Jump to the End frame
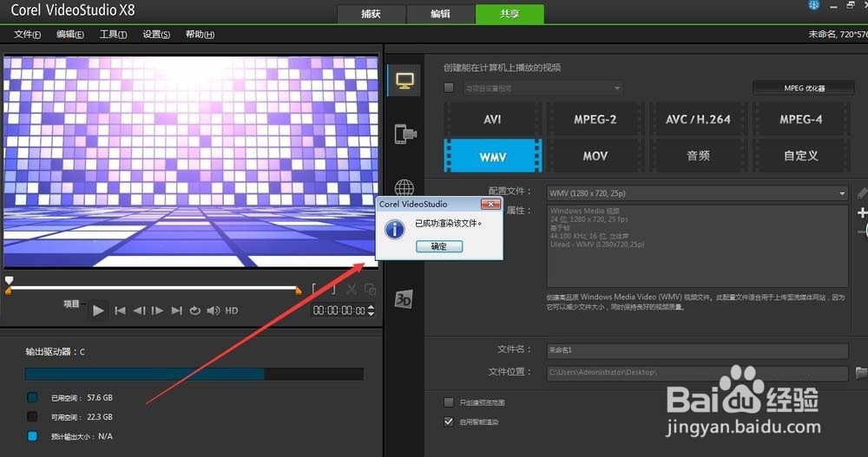Screen dimensions: 868x457 coord(176,310)
